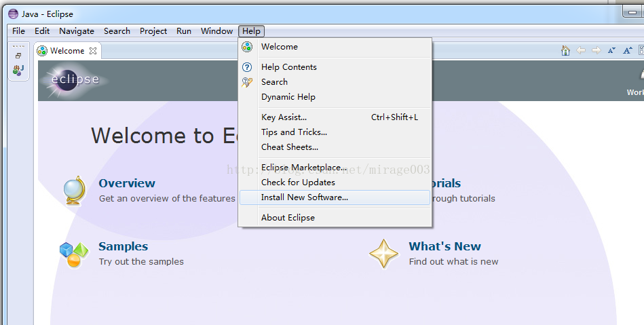The height and width of the screenshot is (325, 644).
Task: Close the Welcome tab
Action: 93,51
